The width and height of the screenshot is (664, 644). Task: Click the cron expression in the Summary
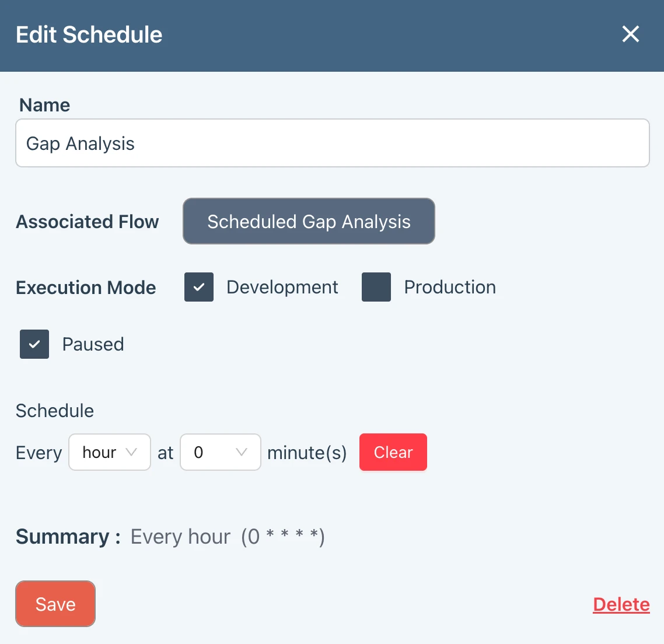[x=284, y=537]
